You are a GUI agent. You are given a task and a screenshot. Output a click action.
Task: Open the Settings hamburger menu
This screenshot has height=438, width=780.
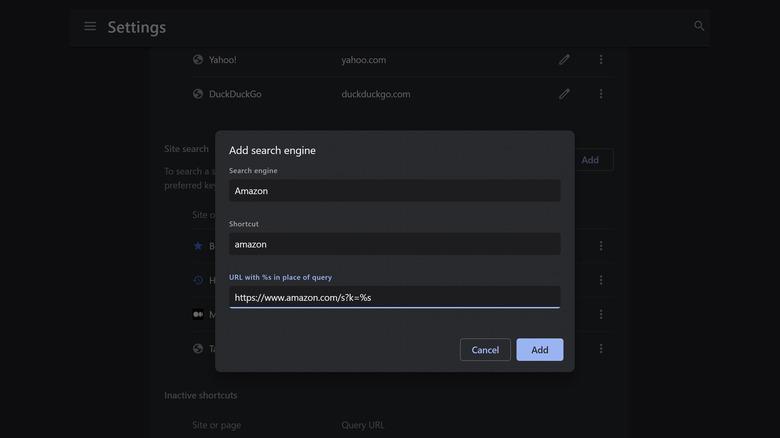(x=90, y=26)
